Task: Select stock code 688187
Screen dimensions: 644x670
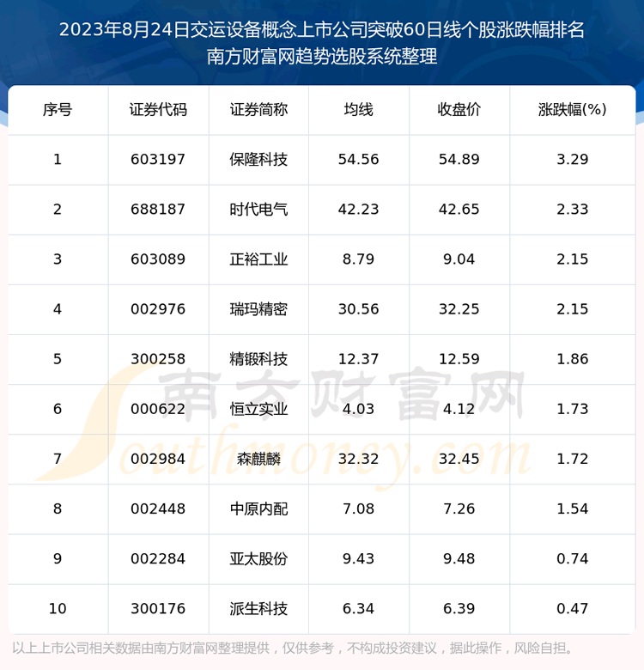Action: click(158, 210)
